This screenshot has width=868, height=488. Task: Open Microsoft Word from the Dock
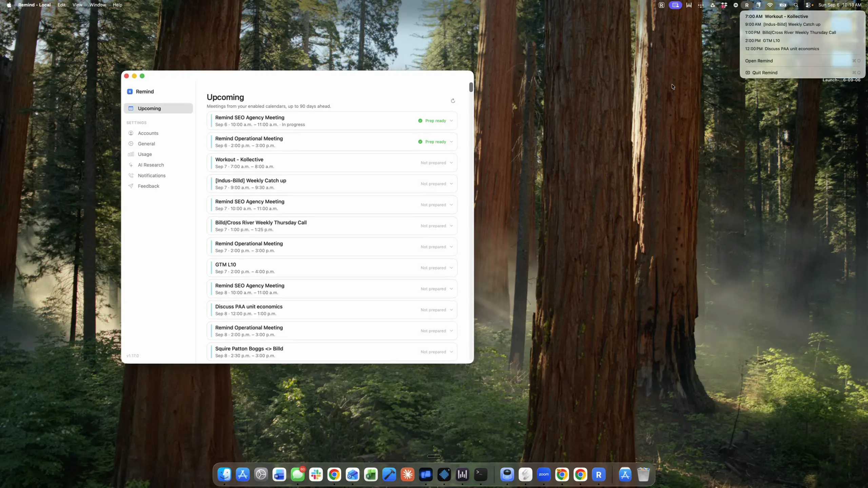click(x=279, y=474)
